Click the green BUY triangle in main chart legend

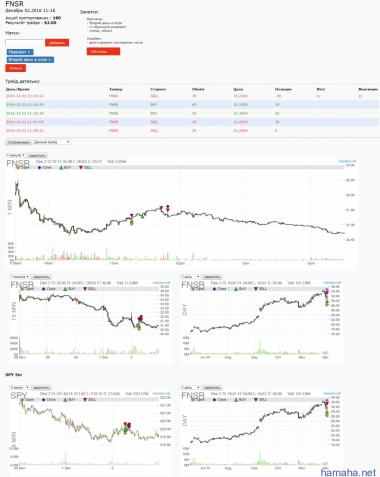[x=61, y=167]
